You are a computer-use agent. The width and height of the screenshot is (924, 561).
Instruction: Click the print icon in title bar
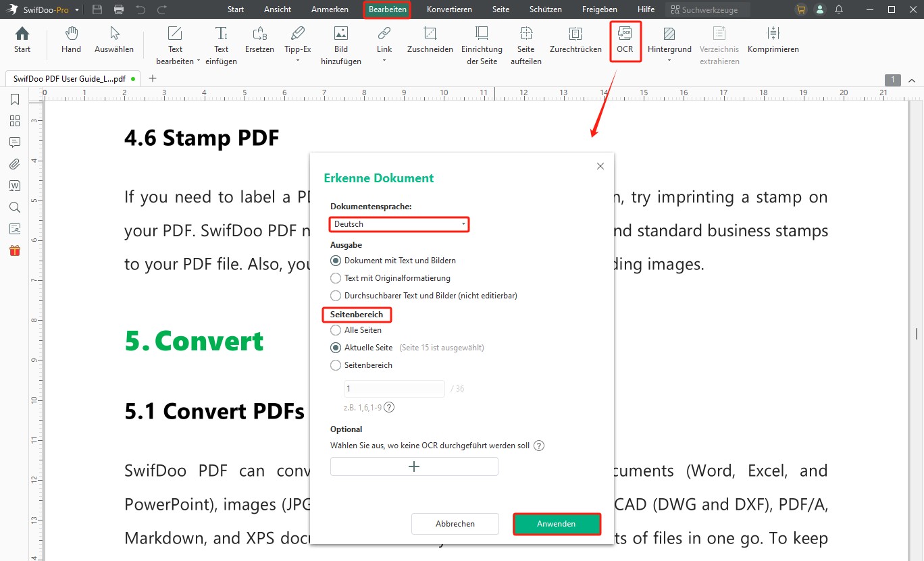(x=119, y=9)
